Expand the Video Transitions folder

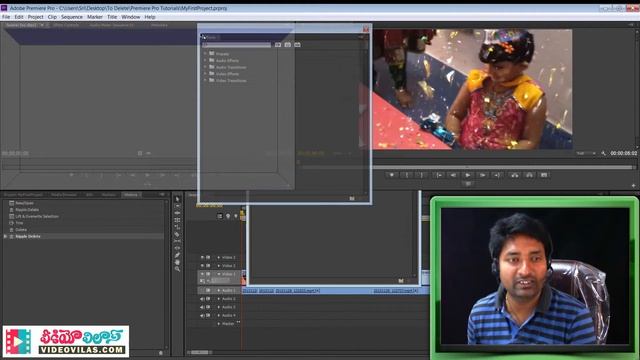(205, 80)
